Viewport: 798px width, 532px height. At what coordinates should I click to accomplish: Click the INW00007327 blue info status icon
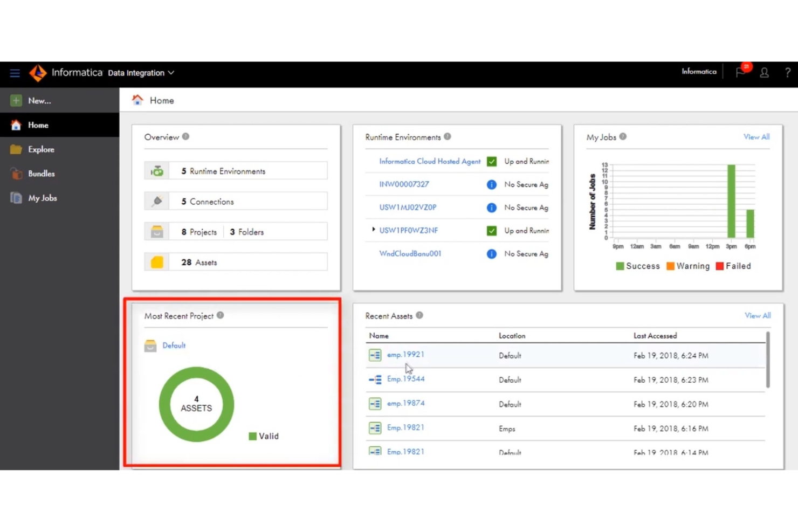point(491,184)
